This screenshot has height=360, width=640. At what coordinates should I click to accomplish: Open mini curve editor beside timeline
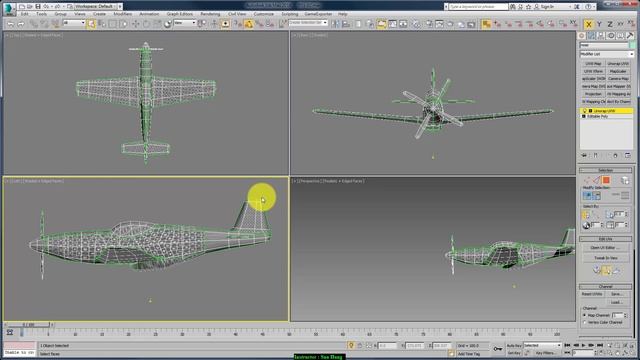pos(10,333)
